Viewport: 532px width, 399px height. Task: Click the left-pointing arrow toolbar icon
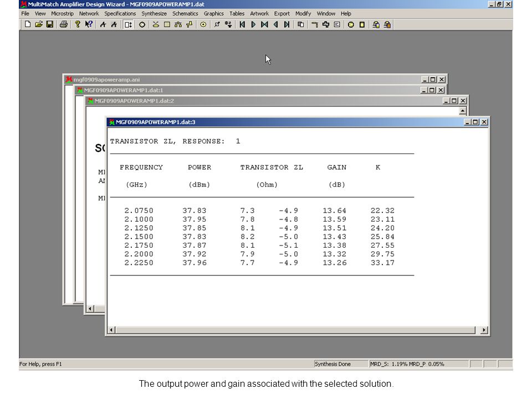click(275, 24)
